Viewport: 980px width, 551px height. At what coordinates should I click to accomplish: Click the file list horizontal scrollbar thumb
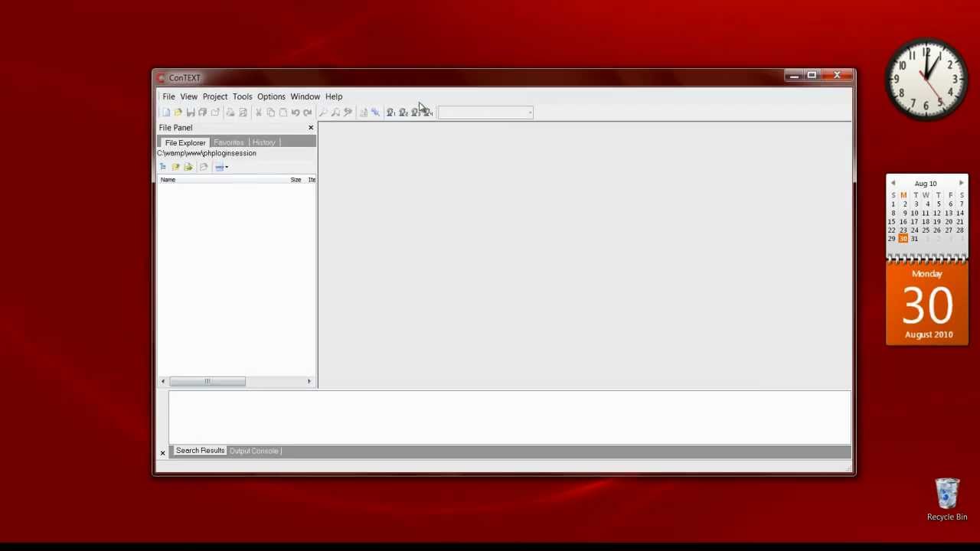pyautogui.click(x=207, y=381)
